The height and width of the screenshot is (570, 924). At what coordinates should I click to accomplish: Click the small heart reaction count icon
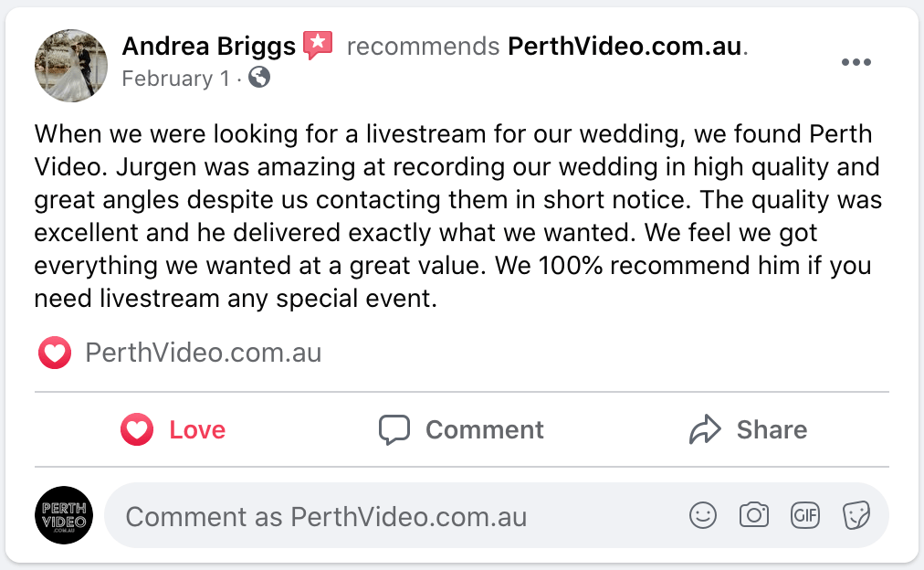55,354
